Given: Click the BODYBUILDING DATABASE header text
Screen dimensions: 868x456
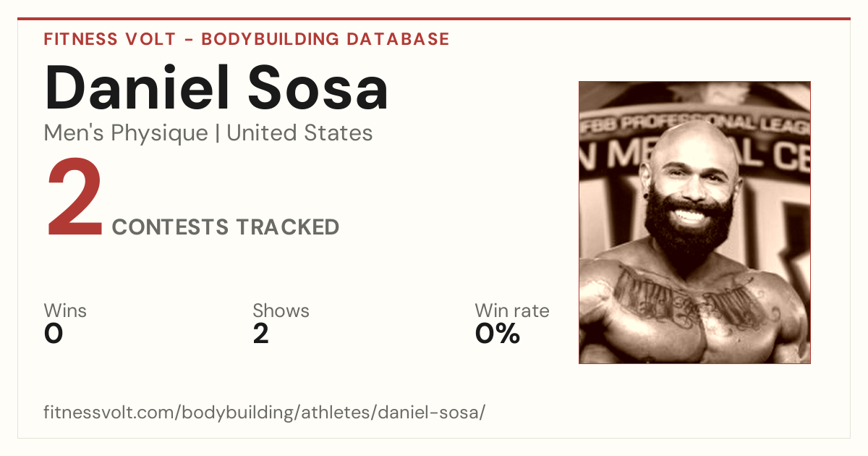Looking at the screenshot, I should tap(325, 39).
